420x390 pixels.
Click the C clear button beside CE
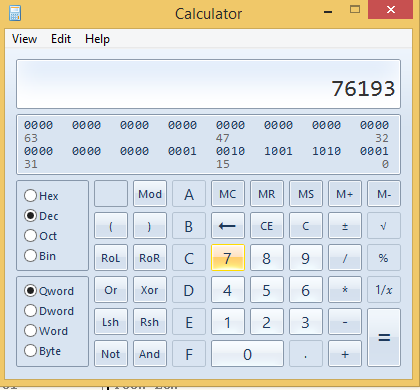(x=306, y=226)
